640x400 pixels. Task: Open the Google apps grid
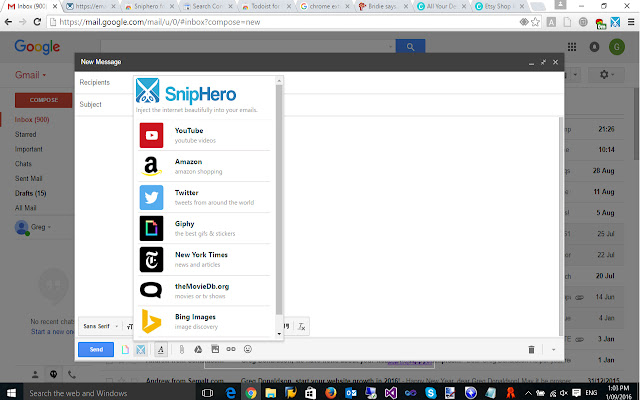click(x=572, y=47)
